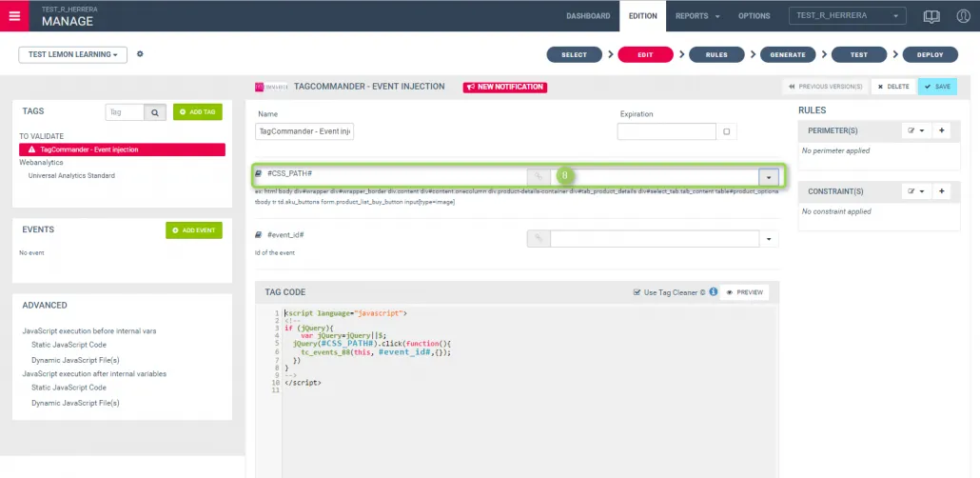980x478 pixels.
Task: Click the tag search magnifier icon
Action: [x=156, y=112]
